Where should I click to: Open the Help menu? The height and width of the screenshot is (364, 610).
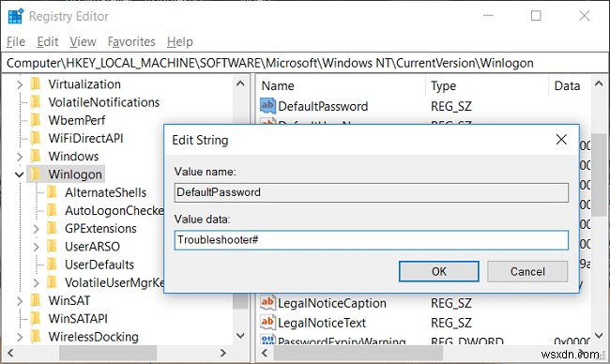180,41
